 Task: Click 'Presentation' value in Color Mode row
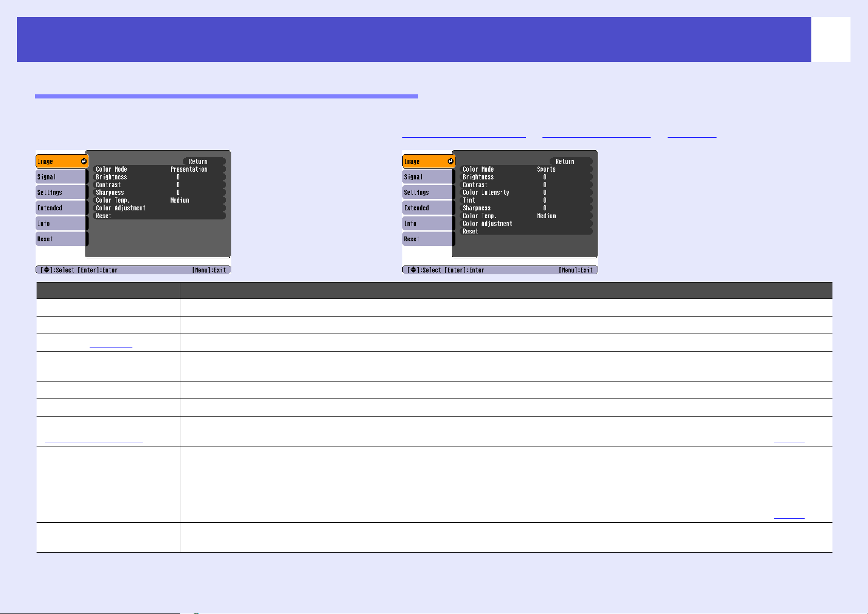tap(189, 169)
